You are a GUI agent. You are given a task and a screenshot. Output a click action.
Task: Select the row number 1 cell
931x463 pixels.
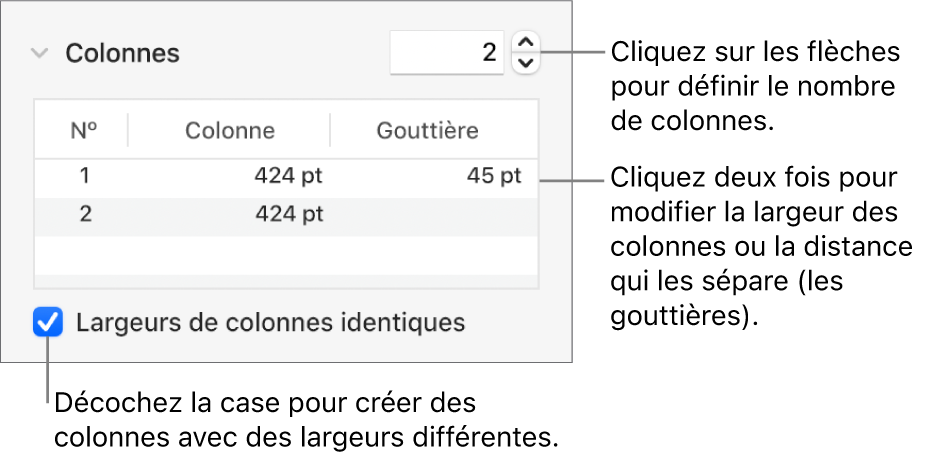pos(85,177)
